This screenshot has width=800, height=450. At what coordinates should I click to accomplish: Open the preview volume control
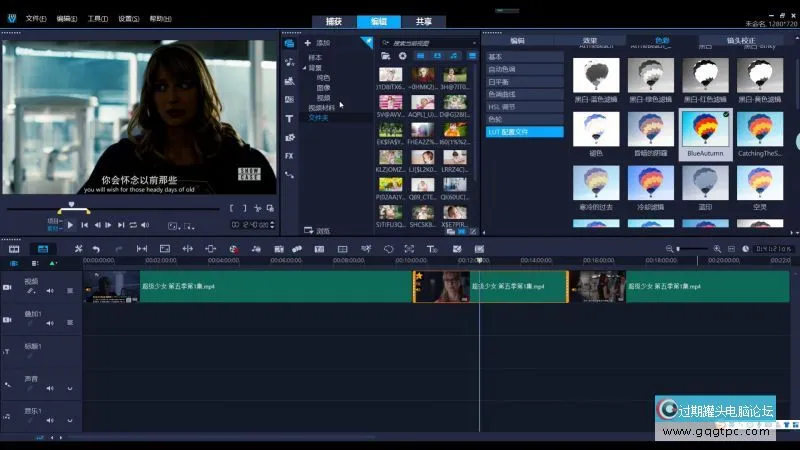tap(145, 225)
